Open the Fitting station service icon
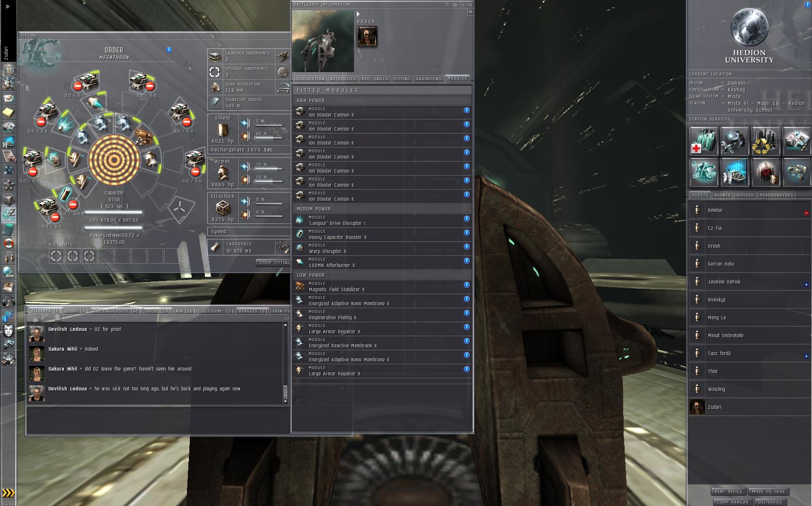The height and width of the screenshot is (506, 812). click(704, 172)
